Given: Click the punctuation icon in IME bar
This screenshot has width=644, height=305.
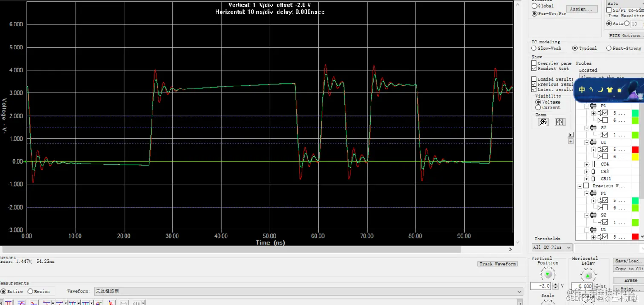Looking at the screenshot, I should click(x=592, y=89).
